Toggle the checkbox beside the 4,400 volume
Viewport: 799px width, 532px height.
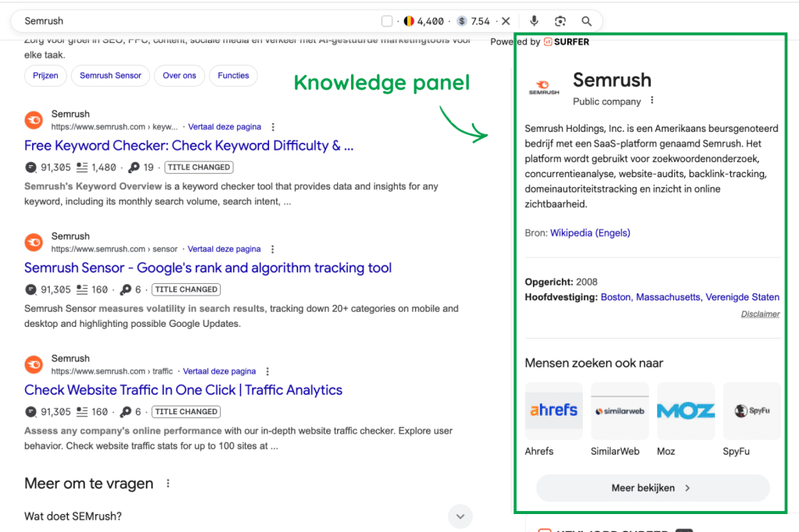click(x=387, y=21)
